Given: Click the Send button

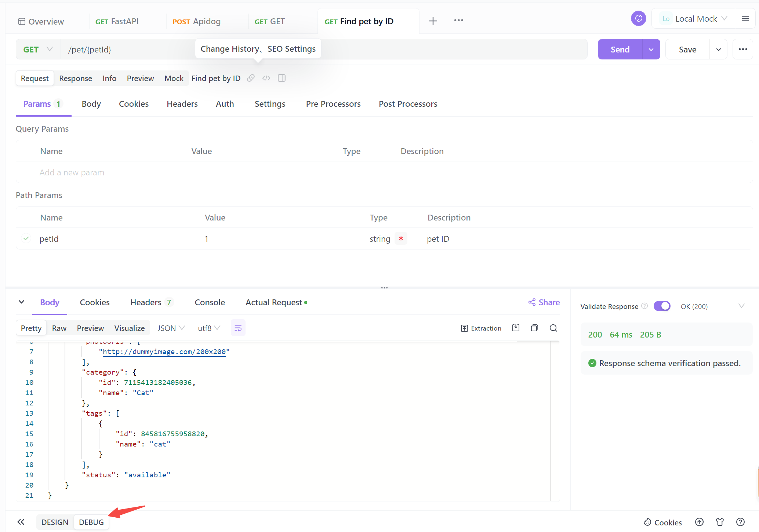Looking at the screenshot, I should tap(620, 49).
